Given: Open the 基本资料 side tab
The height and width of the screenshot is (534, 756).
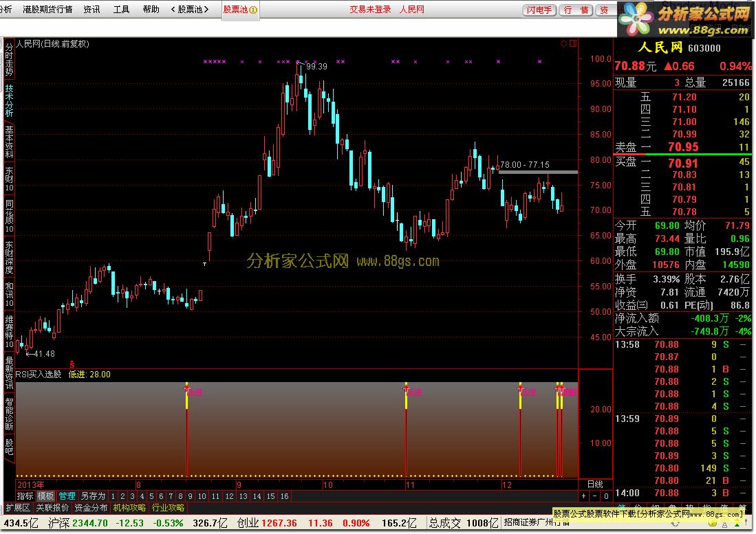Looking at the screenshot, I should [x=9, y=142].
